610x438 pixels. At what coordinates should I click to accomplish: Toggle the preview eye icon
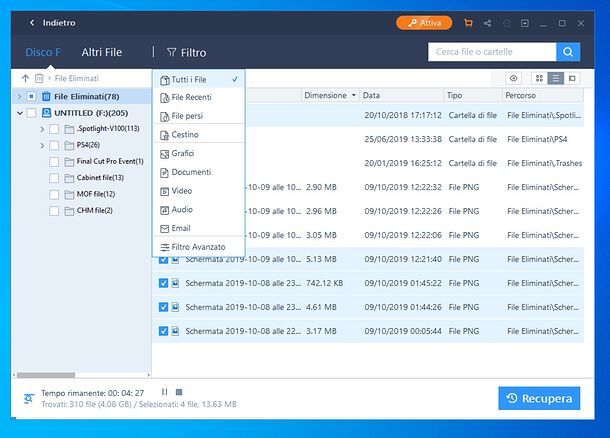[x=514, y=78]
